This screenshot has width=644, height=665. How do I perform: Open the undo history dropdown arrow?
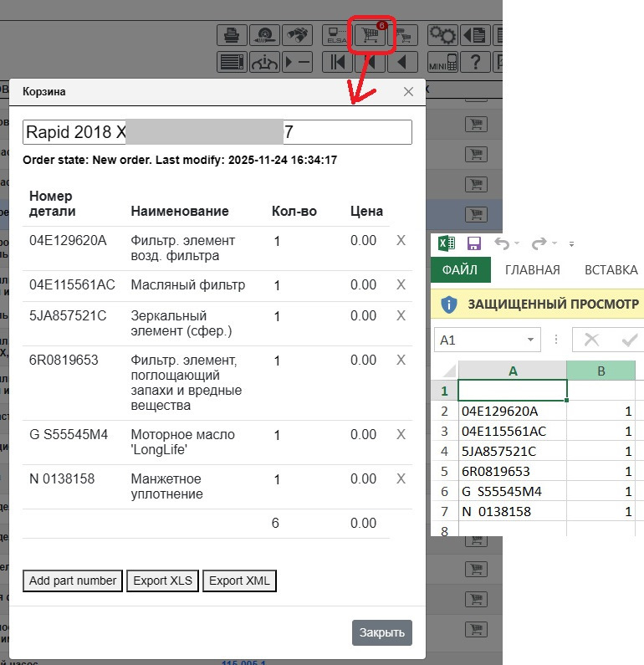point(517,243)
